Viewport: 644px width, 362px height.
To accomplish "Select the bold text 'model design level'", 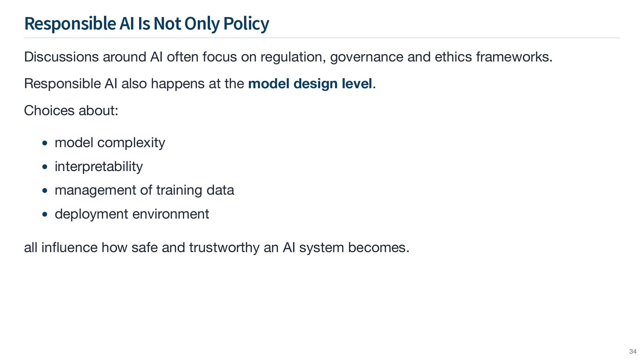I will coord(310,84).
